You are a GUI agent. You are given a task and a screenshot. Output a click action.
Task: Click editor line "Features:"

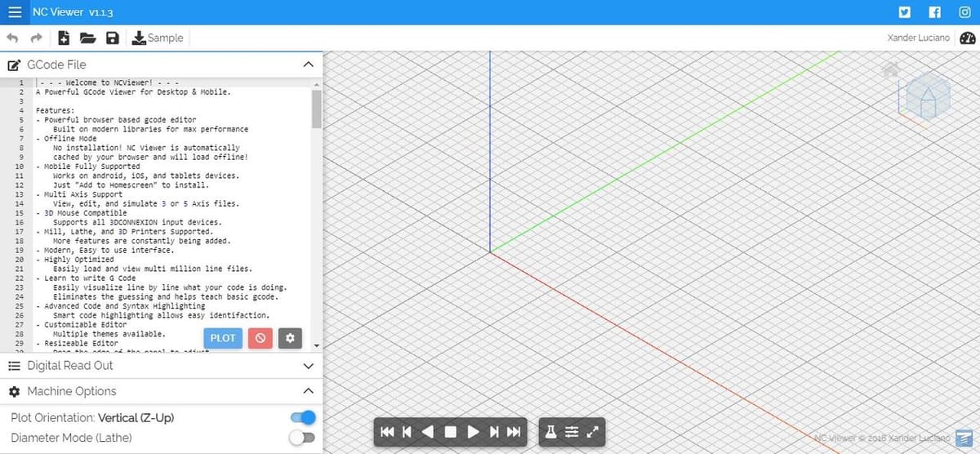tap(56, 110)
